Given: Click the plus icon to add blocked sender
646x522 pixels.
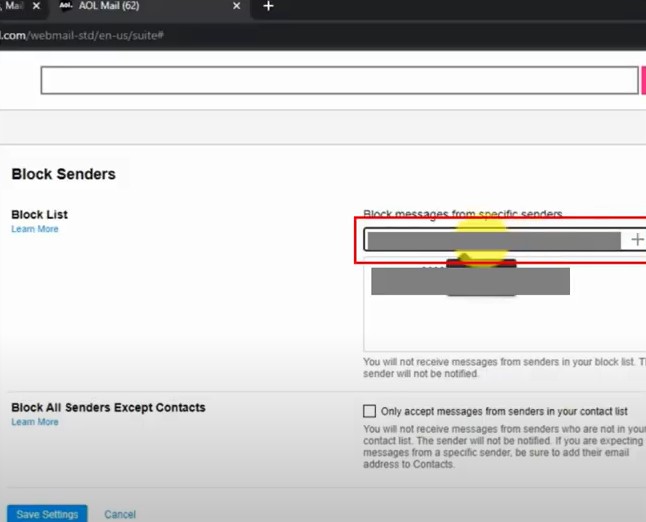Looking at the screenshot, I should (x=637, y=239).
